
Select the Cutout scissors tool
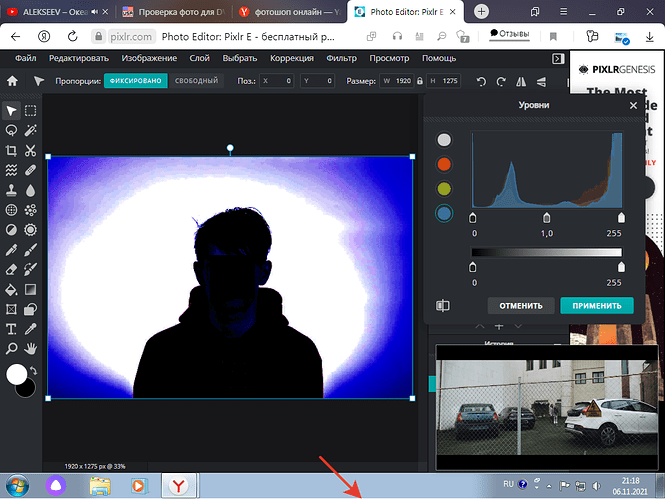point(31,150)
